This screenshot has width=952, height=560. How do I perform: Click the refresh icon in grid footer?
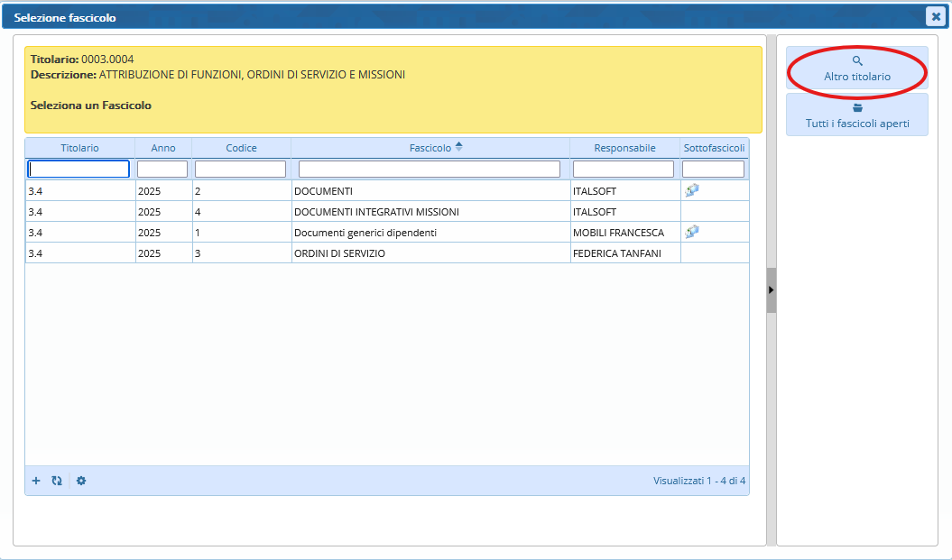click(57, 481)
